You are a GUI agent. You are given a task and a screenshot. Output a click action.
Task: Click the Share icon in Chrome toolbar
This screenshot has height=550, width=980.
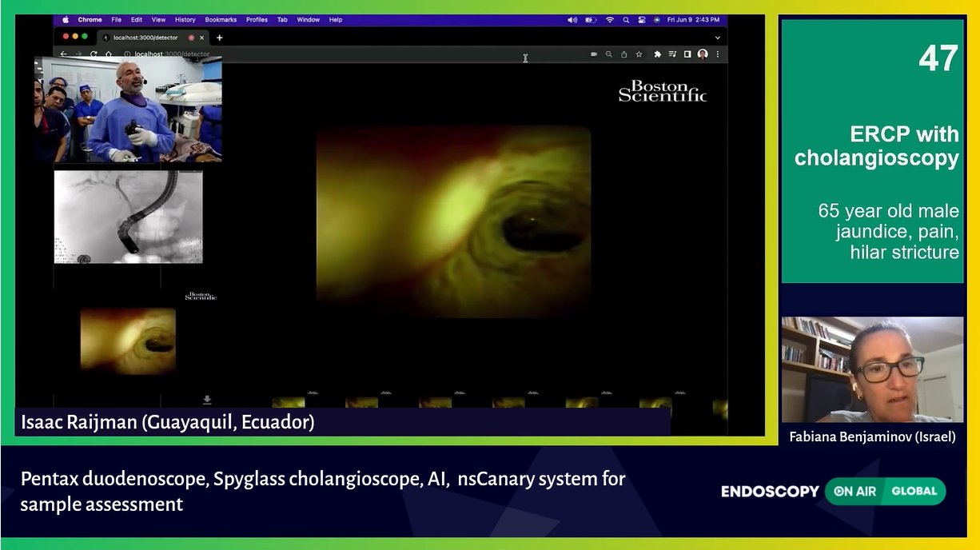click(624, 54)
